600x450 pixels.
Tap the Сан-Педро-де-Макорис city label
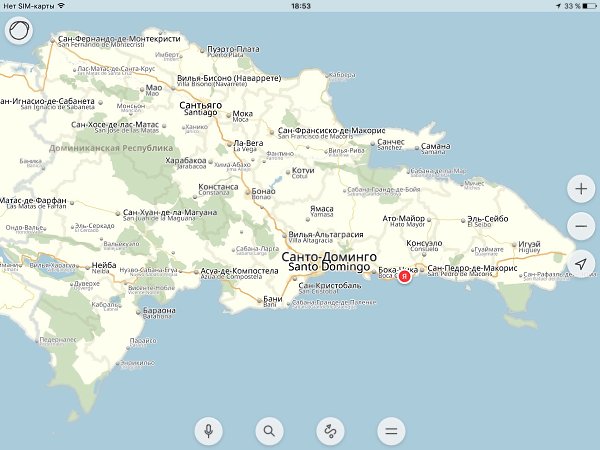tap(472, 270)
